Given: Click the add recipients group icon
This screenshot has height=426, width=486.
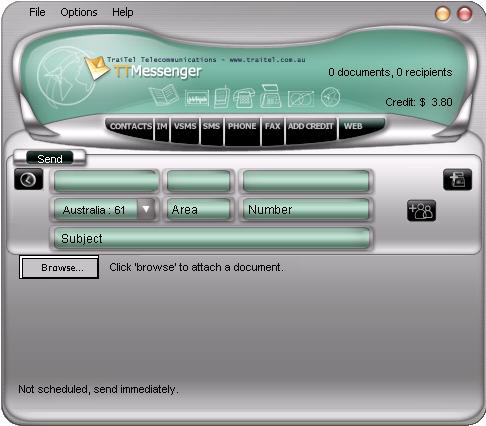Looking at the screenshot, I should (x=421, y=211).
